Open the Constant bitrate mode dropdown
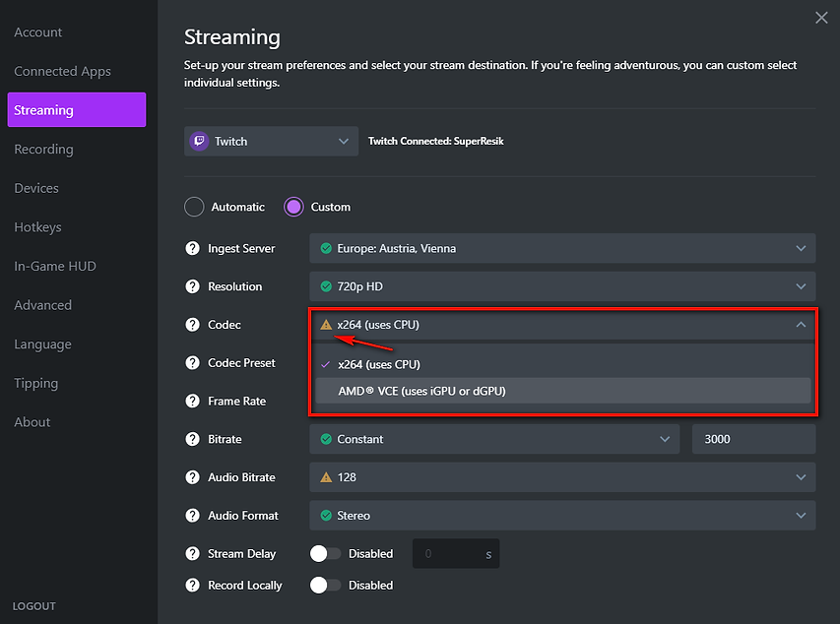This screenshot has height=624, width=840. click(x=494, y=439)
